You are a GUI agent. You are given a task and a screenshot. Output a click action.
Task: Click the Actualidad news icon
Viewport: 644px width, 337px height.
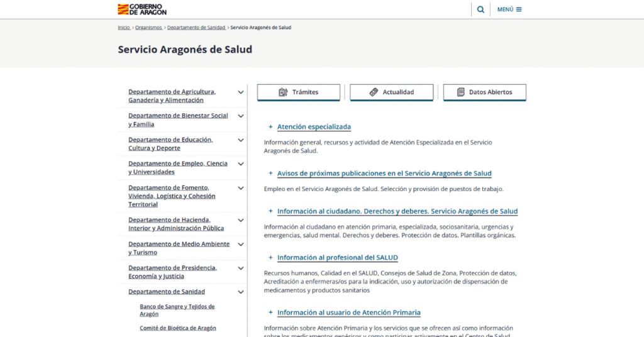374,92
